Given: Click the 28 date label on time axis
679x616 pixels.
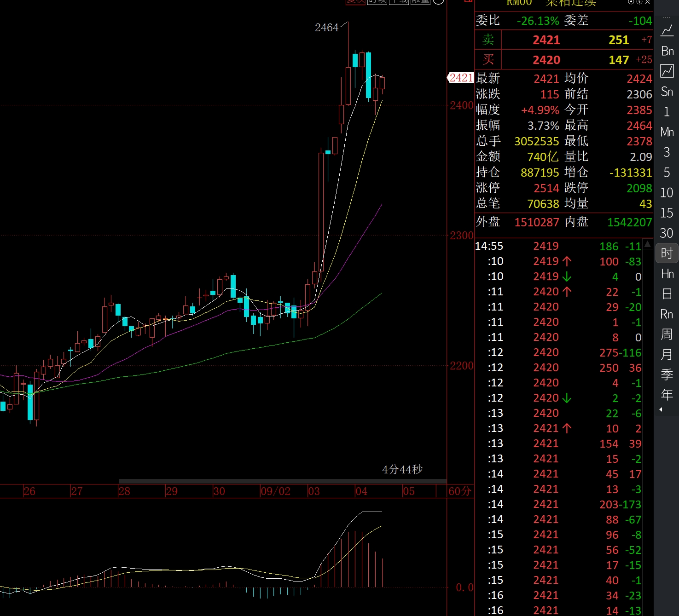Looking at the screenshot, I should 124,491.
